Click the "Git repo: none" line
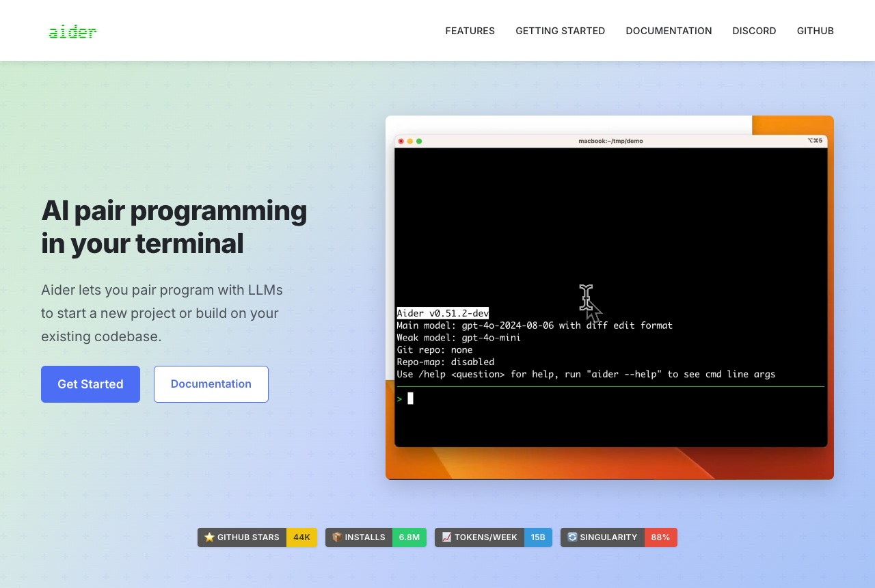 [435, 350]
